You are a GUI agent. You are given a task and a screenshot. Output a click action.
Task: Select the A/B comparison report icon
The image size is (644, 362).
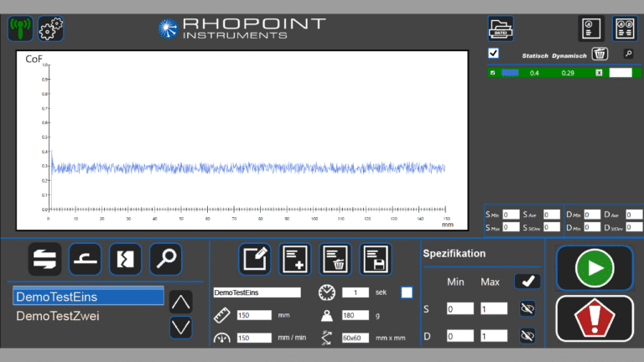[625, 28]
